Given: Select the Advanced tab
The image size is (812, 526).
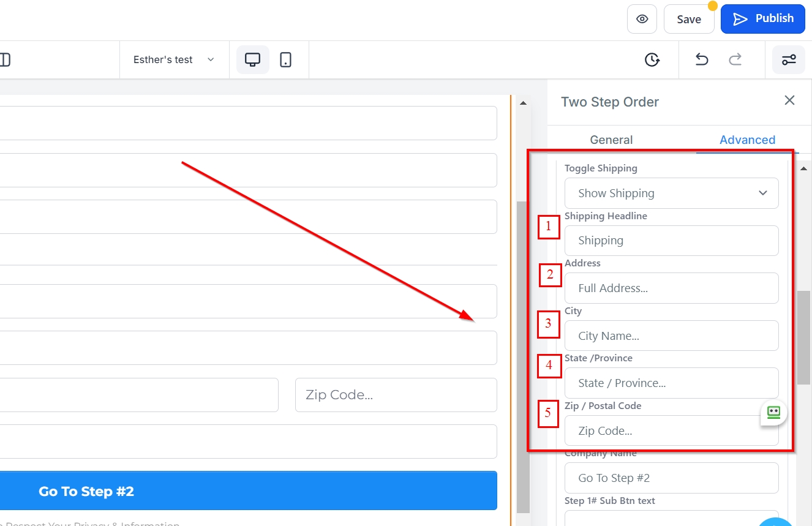Looking at the screenshot, I should pos(747,140).
